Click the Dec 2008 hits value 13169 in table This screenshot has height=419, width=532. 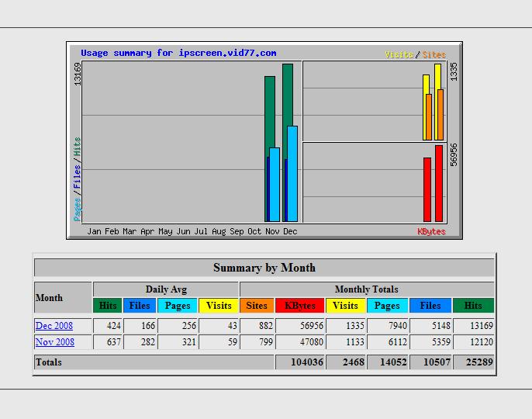[482, 326]
